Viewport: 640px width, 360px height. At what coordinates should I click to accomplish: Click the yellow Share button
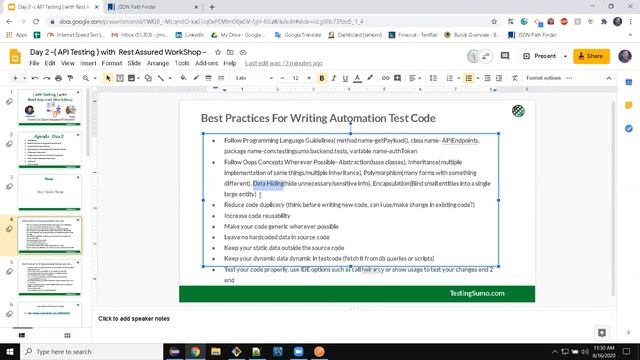591,56
